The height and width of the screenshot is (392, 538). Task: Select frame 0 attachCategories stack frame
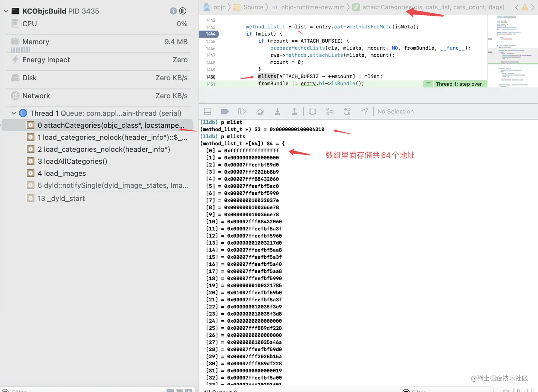[x=97, y=125]
